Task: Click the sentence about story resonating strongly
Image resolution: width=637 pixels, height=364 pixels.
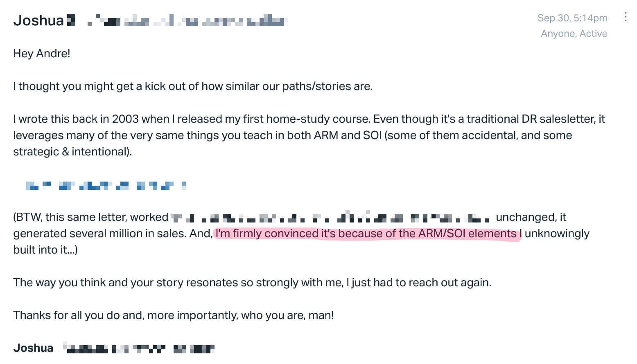Action: pos(252,283)
